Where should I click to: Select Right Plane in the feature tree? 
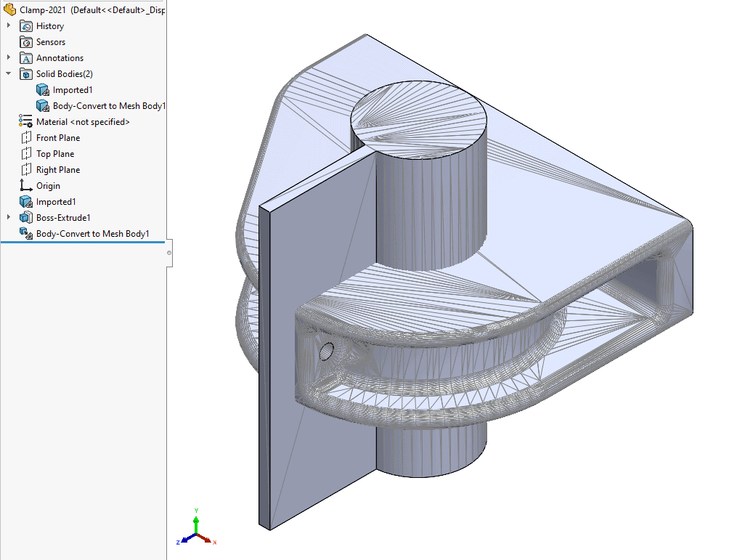tap(60, 169)
